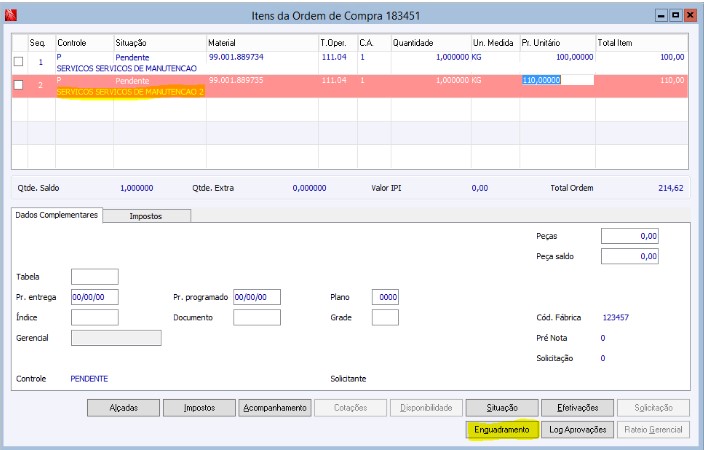The width and height of the screenshot is (704, 450).
Task: Click the Pr. entrega date field
Action: click(95, 297)
